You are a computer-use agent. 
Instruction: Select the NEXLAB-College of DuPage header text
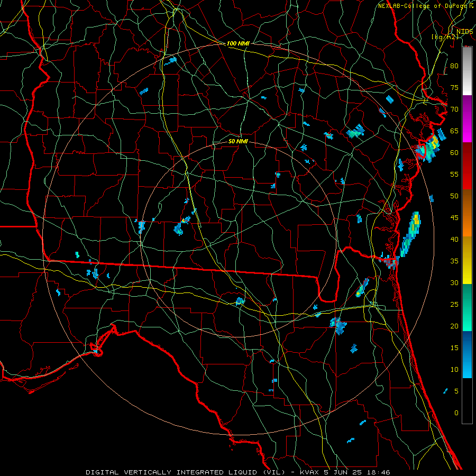coord(422,6)
